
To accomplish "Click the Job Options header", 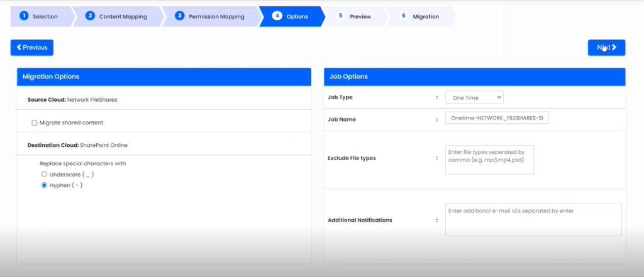I will (x=475, y=77).
